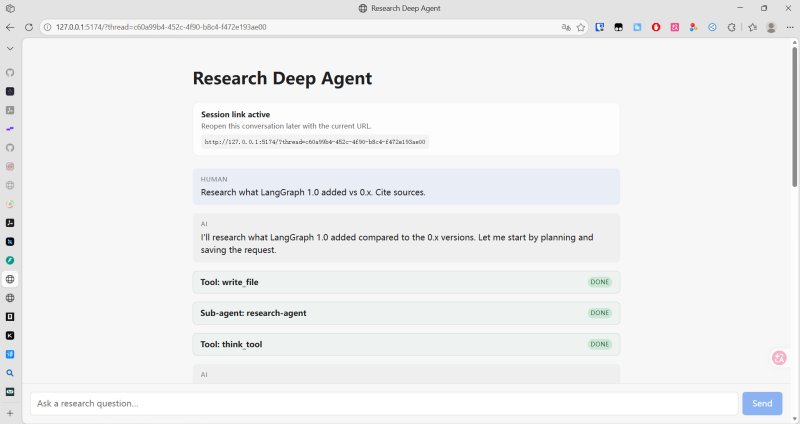Viewport: 800px width, 424px height.
Task: Open the pink square extension icon
Action: [x=674, y=27]
